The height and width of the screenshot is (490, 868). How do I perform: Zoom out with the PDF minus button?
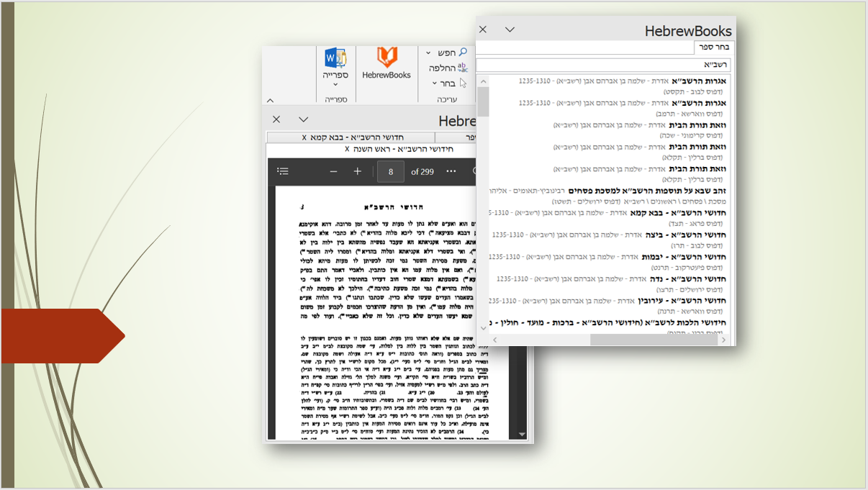pos(333,171)
